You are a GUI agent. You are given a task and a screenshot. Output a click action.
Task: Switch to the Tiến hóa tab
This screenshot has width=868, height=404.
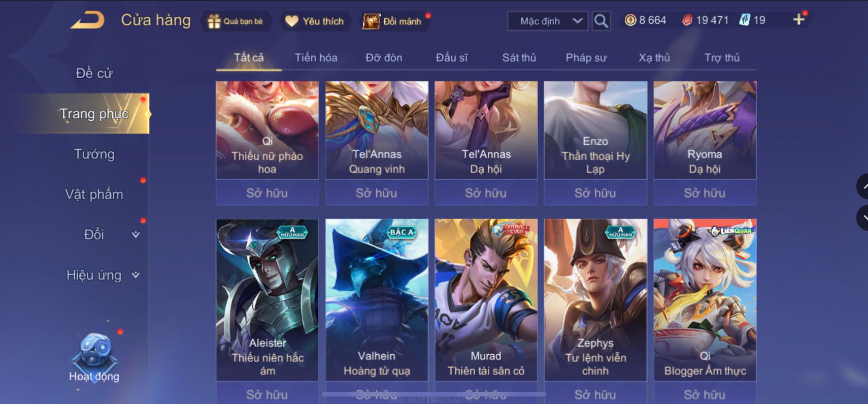(x=316, y=58)
